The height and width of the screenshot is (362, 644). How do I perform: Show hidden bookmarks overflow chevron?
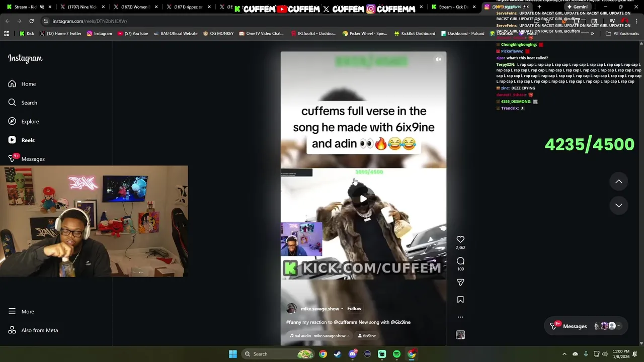pos(592,34)
